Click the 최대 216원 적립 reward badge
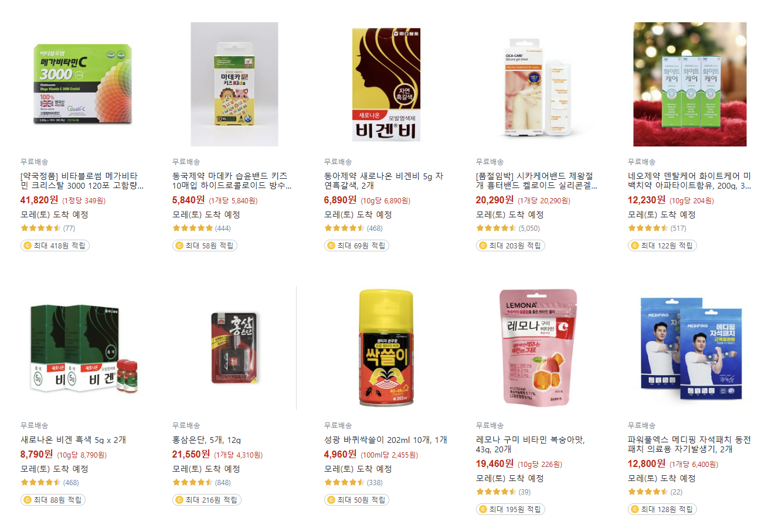Image resolution: width=768 pixels, height=532 pixels. (206, 500)
